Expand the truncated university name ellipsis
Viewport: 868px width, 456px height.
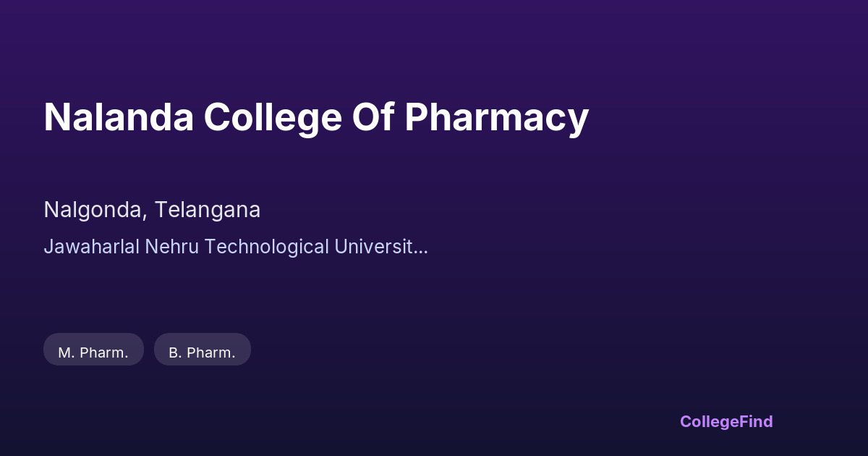point(422,248)
